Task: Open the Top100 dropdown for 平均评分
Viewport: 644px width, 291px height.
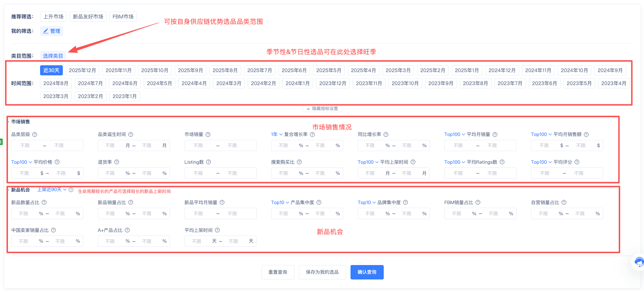Action: [541, 162]
